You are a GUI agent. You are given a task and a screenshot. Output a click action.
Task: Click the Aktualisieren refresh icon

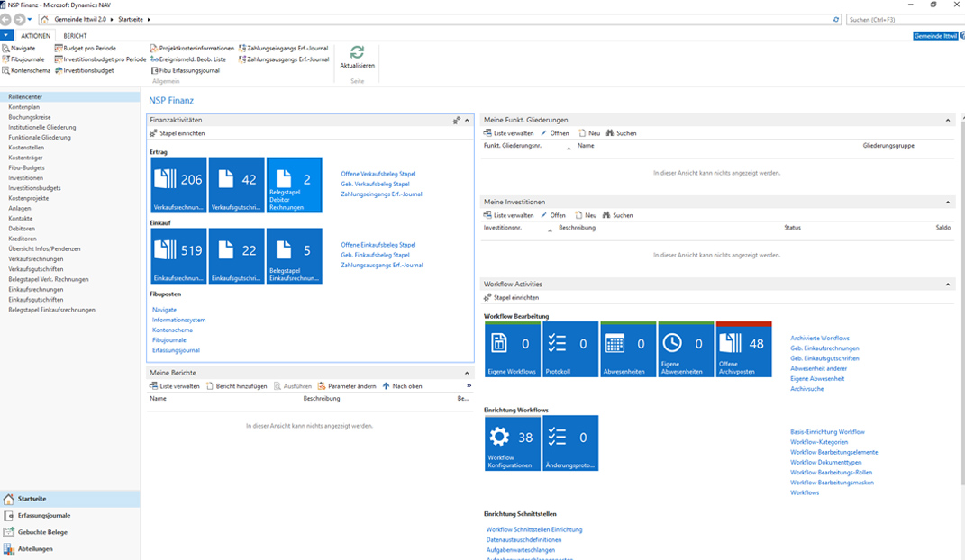tap(357, 53)
